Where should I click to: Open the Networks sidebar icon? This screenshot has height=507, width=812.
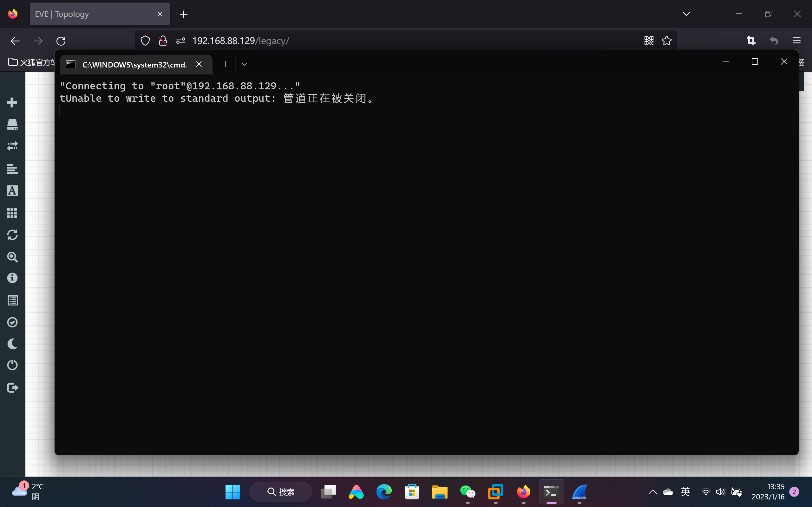point(12,146)
